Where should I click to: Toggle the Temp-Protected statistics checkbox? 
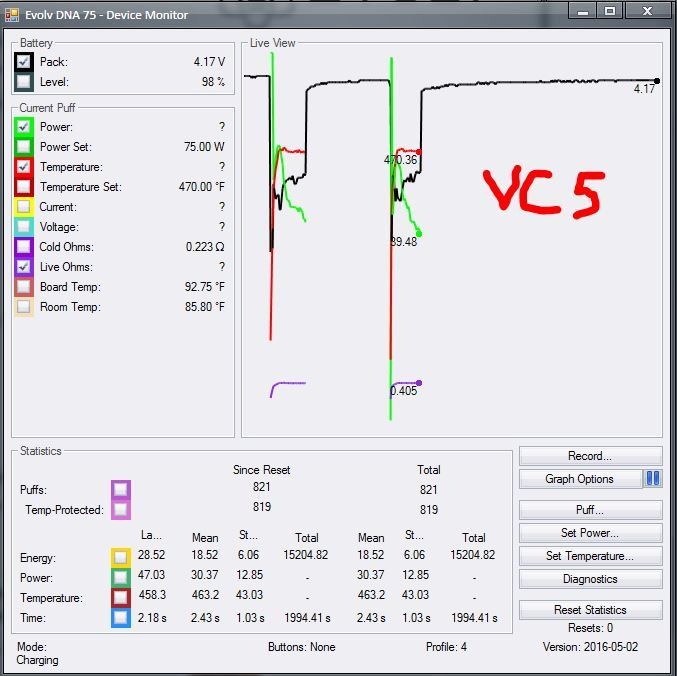pyautogui.click(x=121, y=510)
